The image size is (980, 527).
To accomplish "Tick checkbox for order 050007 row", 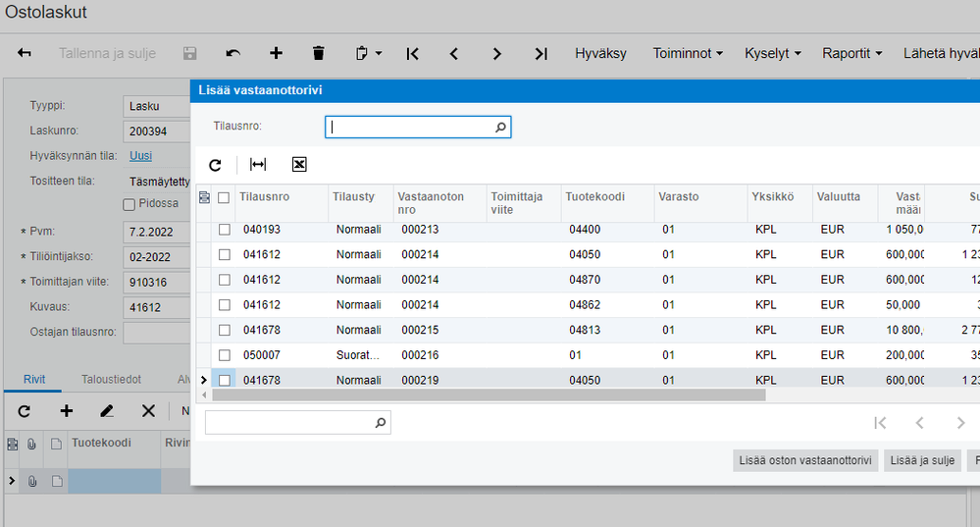I will (225, 355).
